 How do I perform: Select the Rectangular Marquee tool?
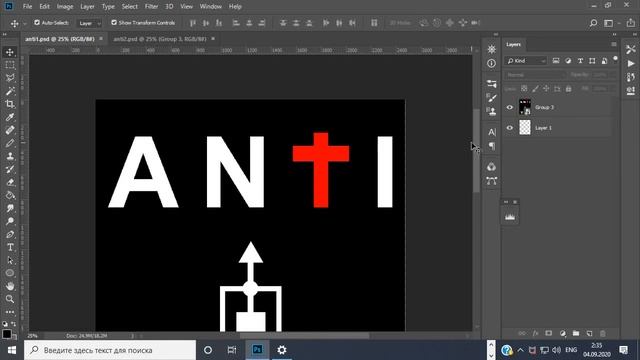click(x=10, y=65)
